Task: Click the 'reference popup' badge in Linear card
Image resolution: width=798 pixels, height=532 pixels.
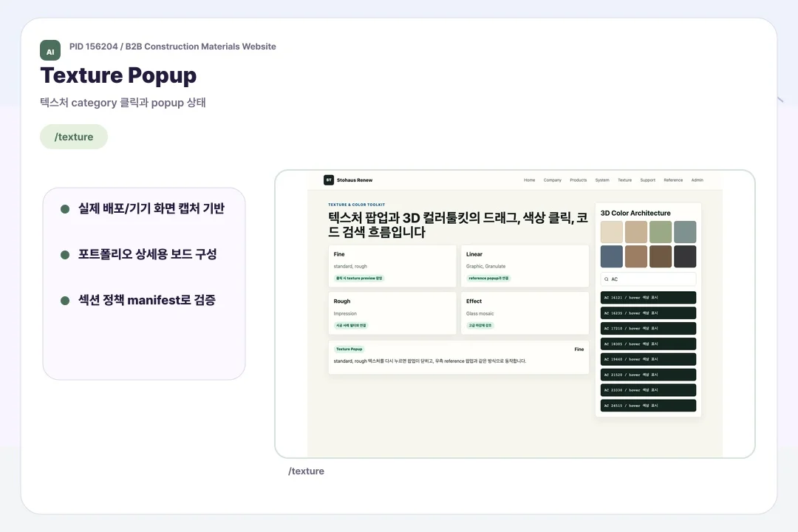Action: pyautogui.click(x=488, y=279)
